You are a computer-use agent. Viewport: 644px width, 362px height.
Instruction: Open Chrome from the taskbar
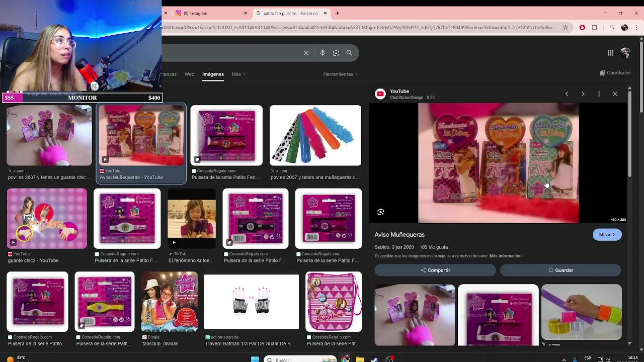[345, 359]
